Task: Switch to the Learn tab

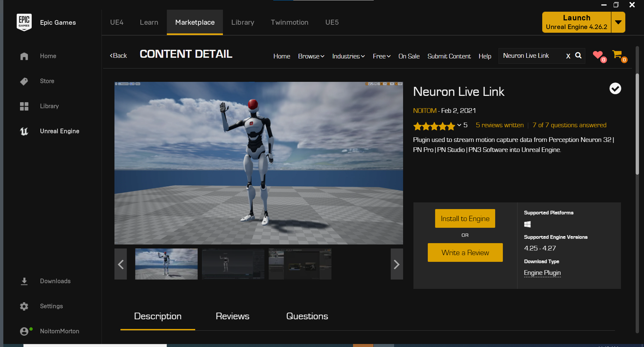Action: click(149, 22)
